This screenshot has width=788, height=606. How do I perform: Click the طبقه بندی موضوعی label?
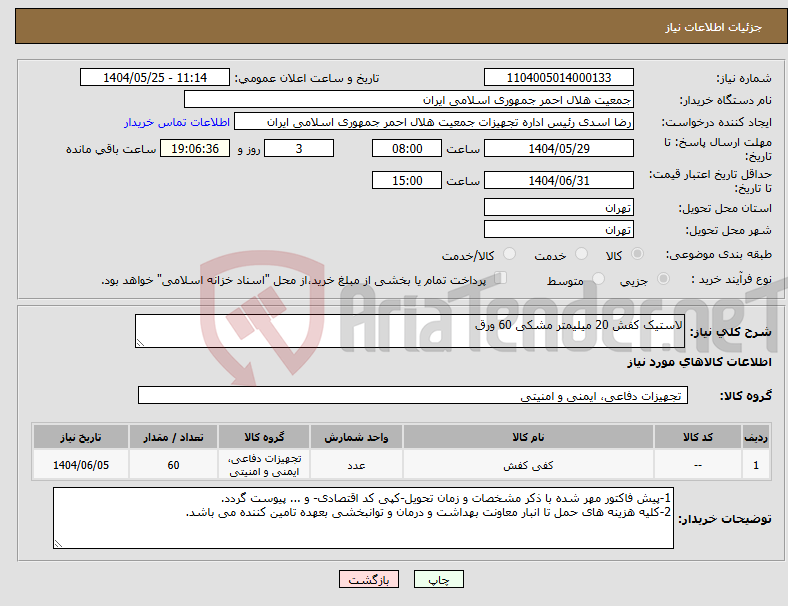(719, 254)
